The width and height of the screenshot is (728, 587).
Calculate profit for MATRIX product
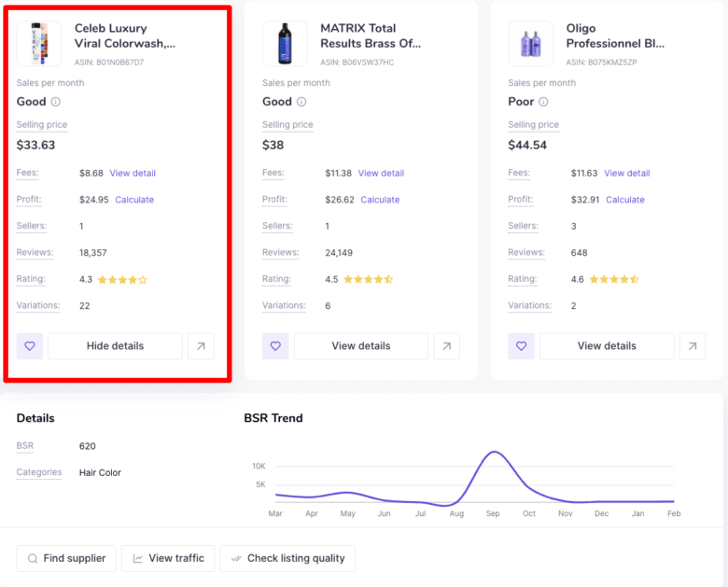point(380,200)
